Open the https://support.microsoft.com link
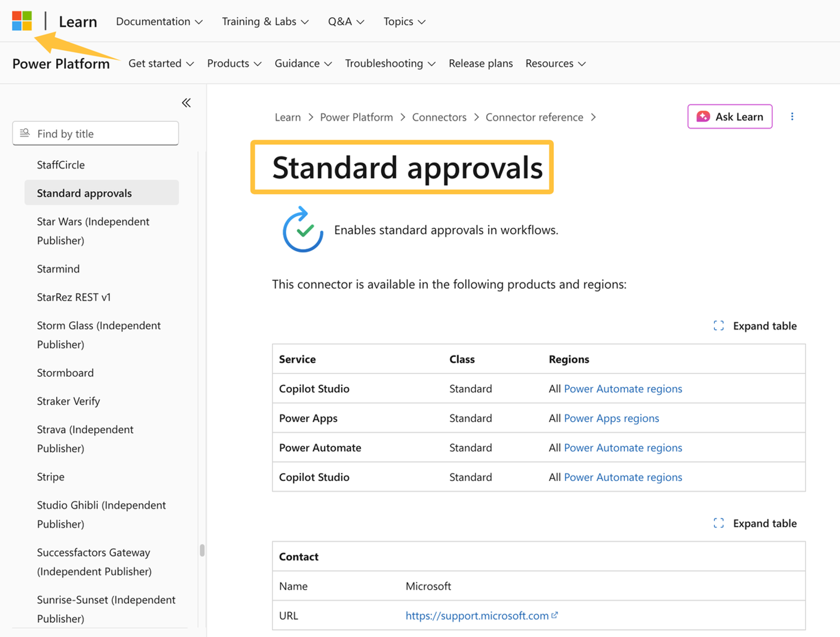This screenshot has height=637, width=840. pyautogui.click(x=477, y=615)
